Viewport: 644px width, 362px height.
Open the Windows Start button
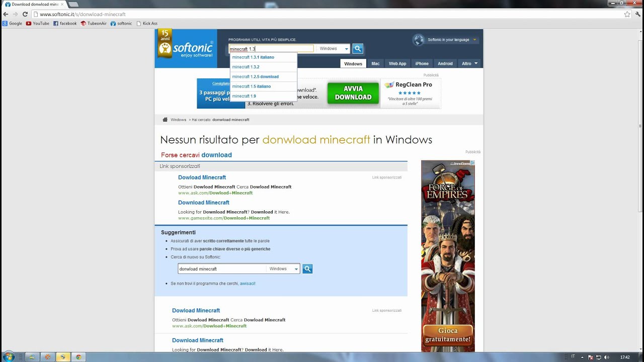click(x=9, y=357)
